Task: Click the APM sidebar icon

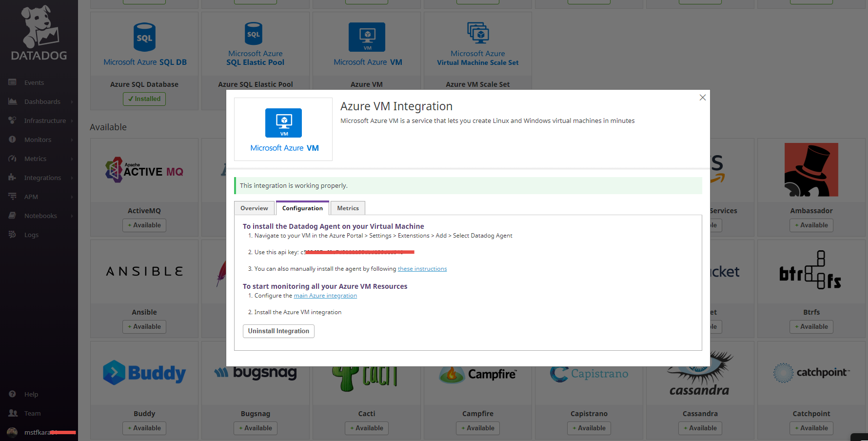Action: click(x=13, y=197)
